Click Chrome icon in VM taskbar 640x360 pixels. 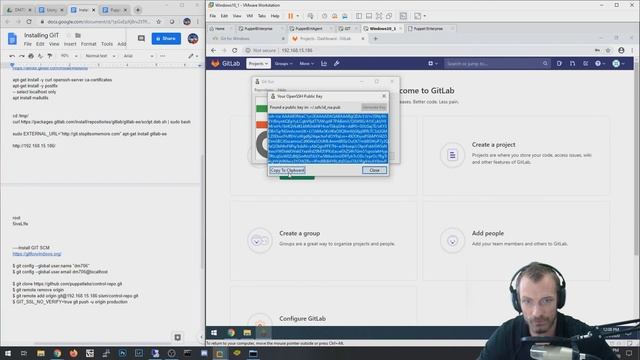tap(231, 333)
